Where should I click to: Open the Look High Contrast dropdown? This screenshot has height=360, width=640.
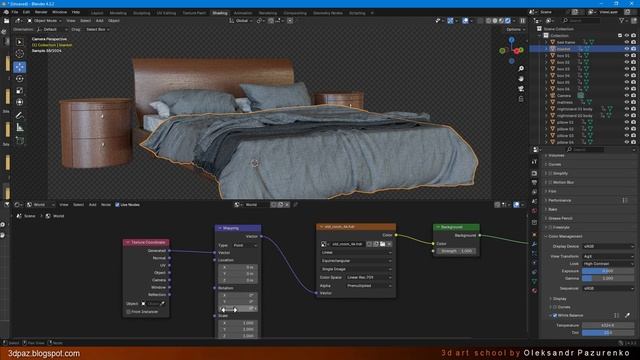click(x=609, y=264)
